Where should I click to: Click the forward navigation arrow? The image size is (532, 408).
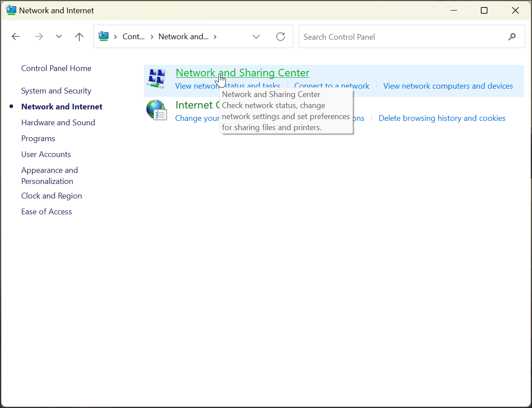pyautogui.click(x=39, y=36)
